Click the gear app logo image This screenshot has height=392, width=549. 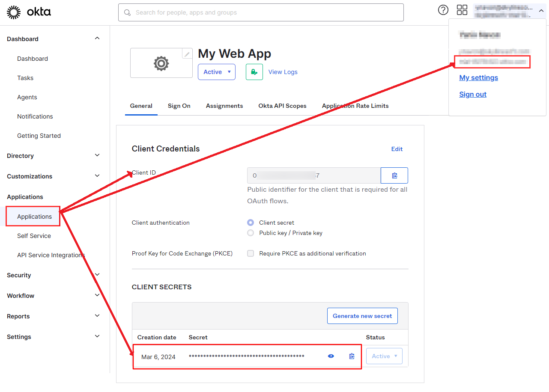[x=161, y=63]
